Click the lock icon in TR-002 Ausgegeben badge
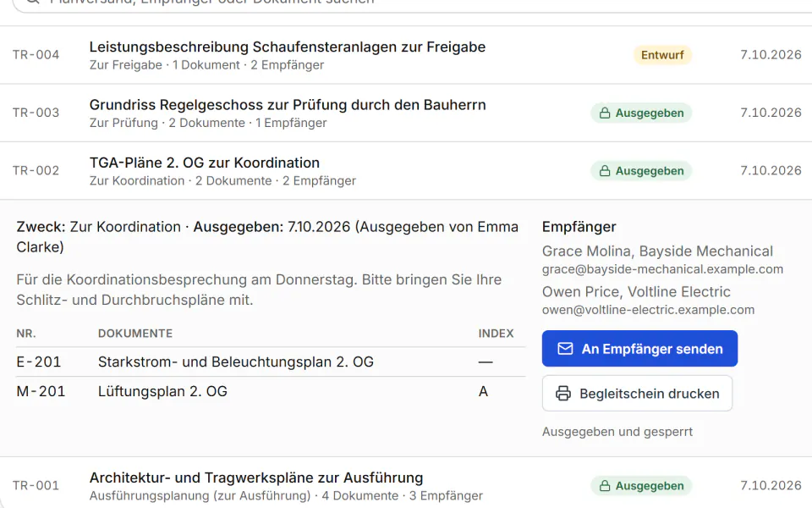 [x=604, y=170]
